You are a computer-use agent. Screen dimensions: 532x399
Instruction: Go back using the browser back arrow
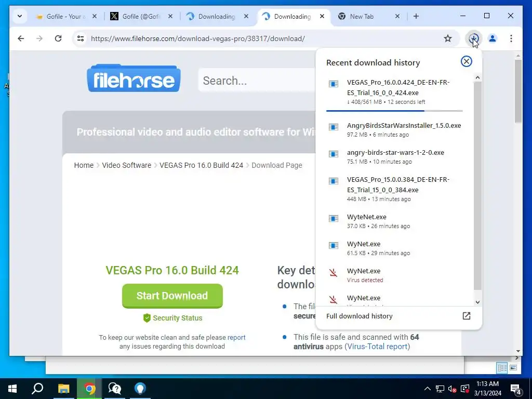tap(21, 38)
